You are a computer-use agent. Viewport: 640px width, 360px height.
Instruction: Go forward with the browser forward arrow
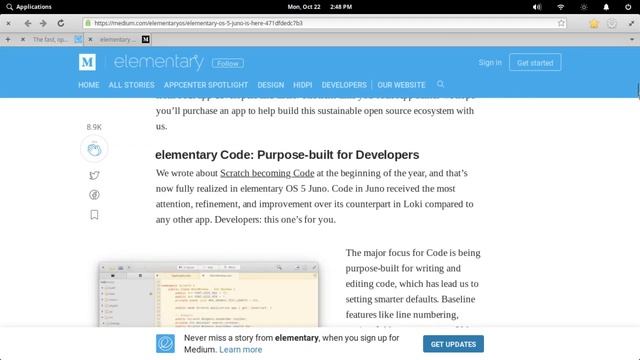(x=43, y=23)
